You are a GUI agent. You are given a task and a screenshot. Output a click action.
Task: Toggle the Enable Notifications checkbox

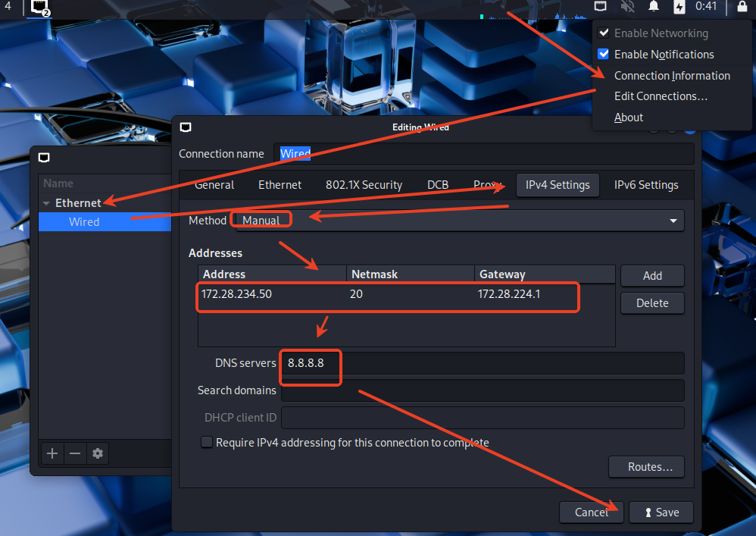pos(604,55)
